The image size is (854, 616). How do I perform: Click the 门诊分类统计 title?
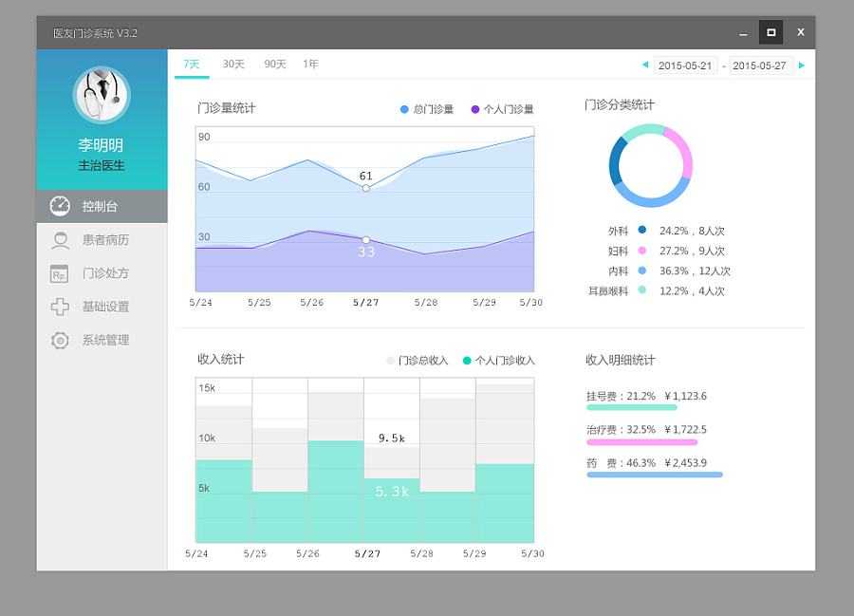click(620, 104)
